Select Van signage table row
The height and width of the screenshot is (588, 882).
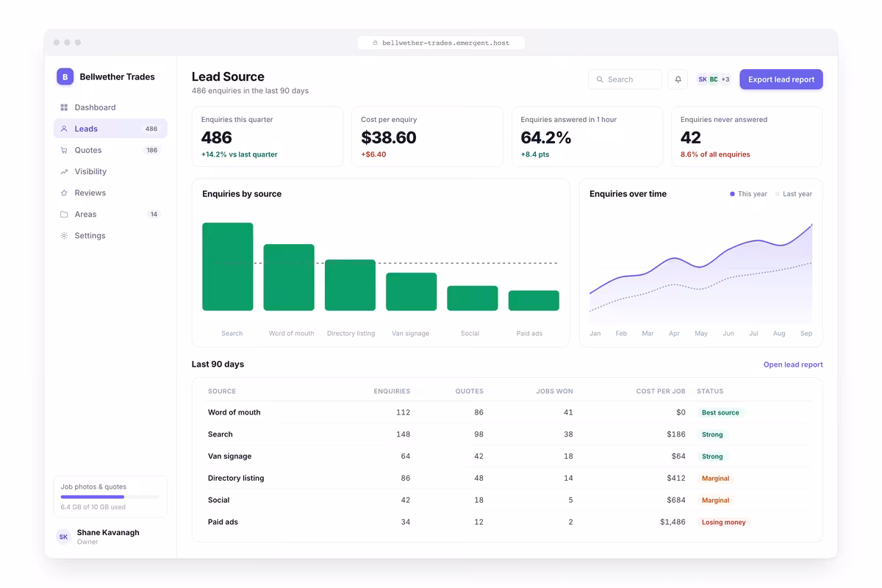coord(507,456)
